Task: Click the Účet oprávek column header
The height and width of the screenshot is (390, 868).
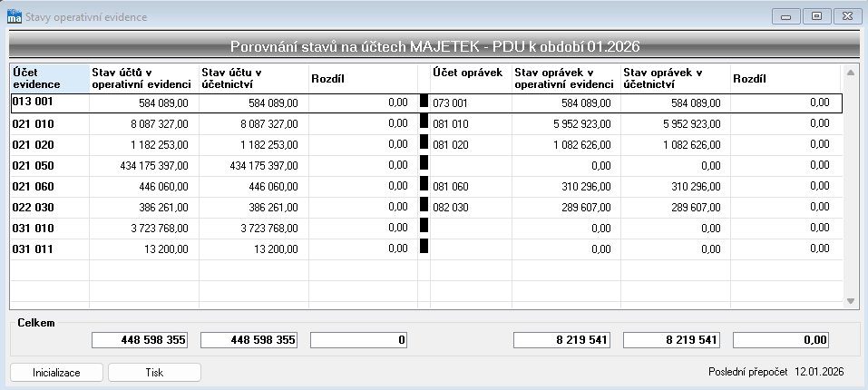Action: coord(471,79)
